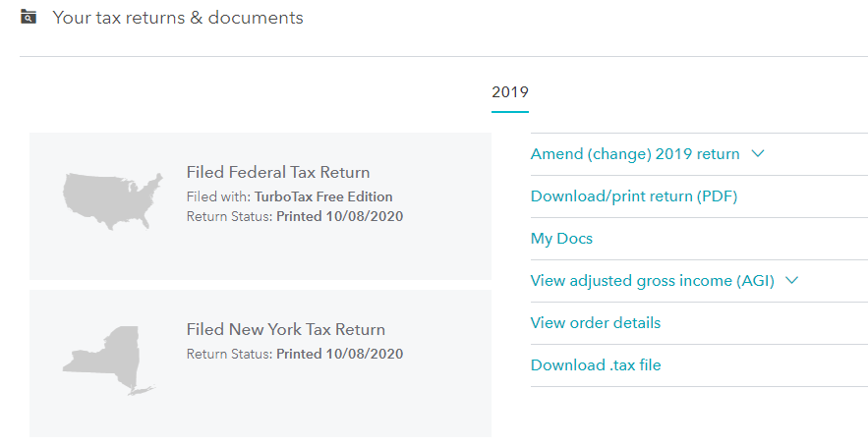Open Amend (change) 2019 return link
Viewport: 868px width, 446px height.
pos(634,154)
